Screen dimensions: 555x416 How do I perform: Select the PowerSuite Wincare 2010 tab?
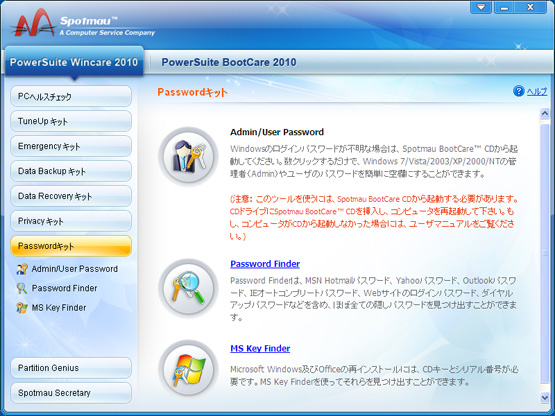click(74, 62)
